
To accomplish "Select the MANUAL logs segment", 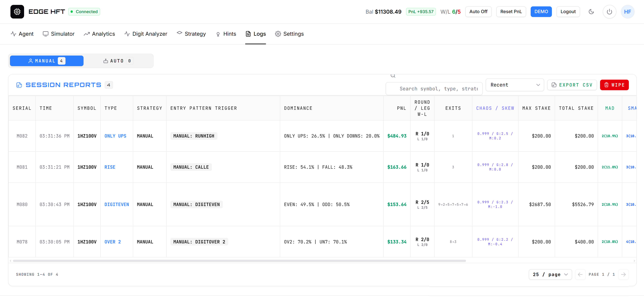I will click(x=47, y=61).
